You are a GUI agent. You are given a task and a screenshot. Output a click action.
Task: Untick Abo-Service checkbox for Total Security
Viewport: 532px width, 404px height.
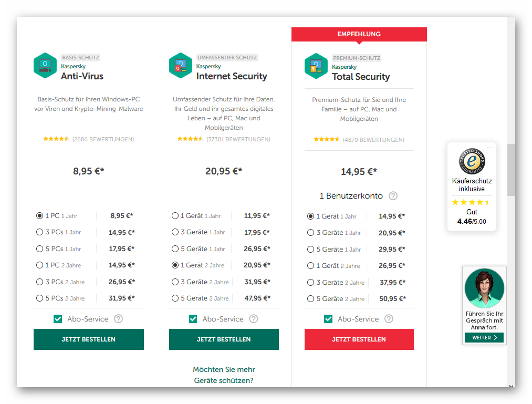(328, 319)
